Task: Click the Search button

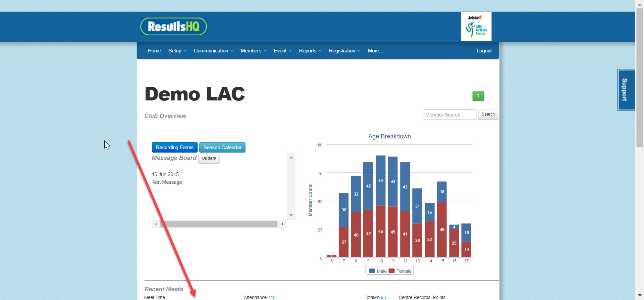Action: tap(488, 115)
